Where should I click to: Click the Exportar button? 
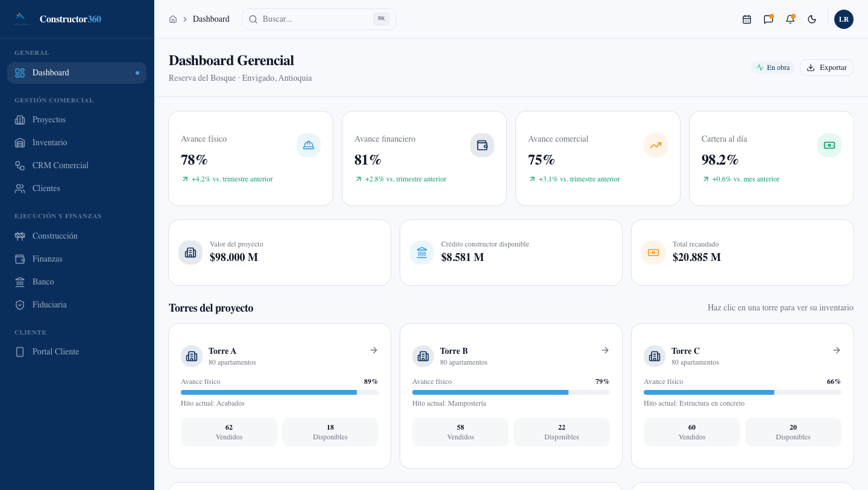[826, 68]
